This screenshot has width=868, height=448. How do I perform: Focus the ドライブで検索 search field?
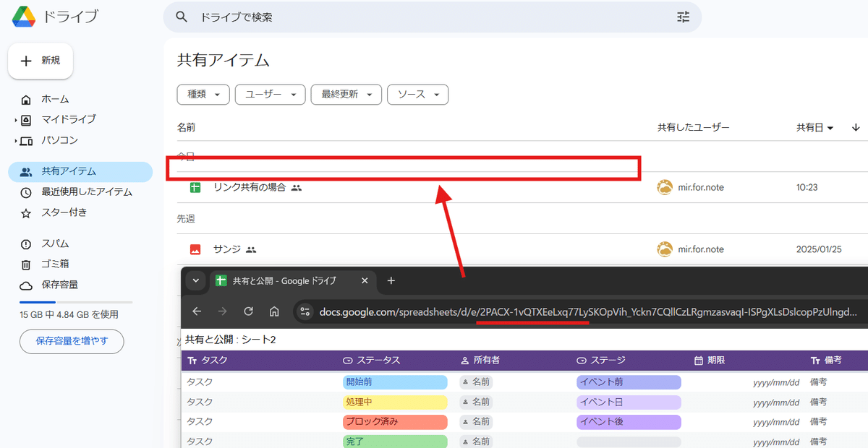(433, 17)
